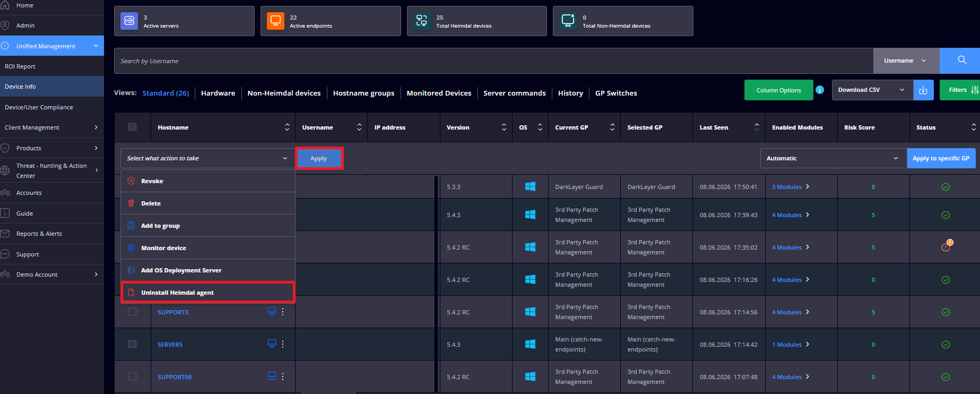Choose Monitor device from the action menu

click(x=207, y=248)
